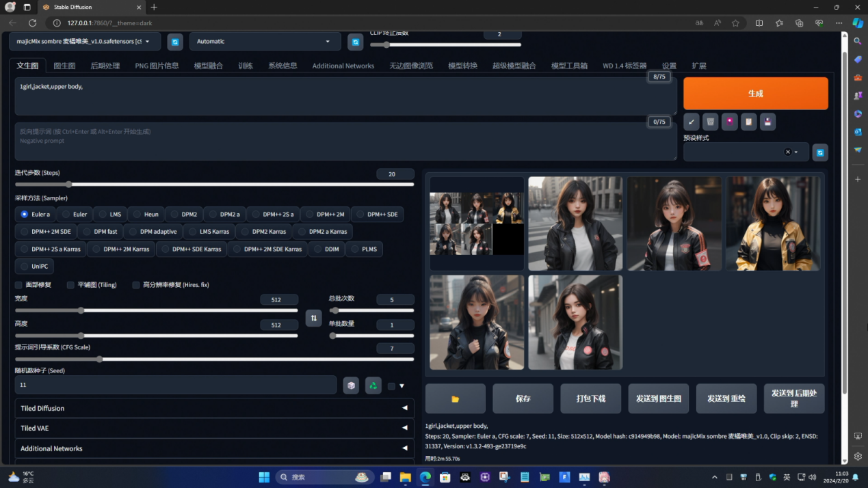Enable 面部修复 face restoration checkbox
The image size is (868, 488).
coord(19,285)
